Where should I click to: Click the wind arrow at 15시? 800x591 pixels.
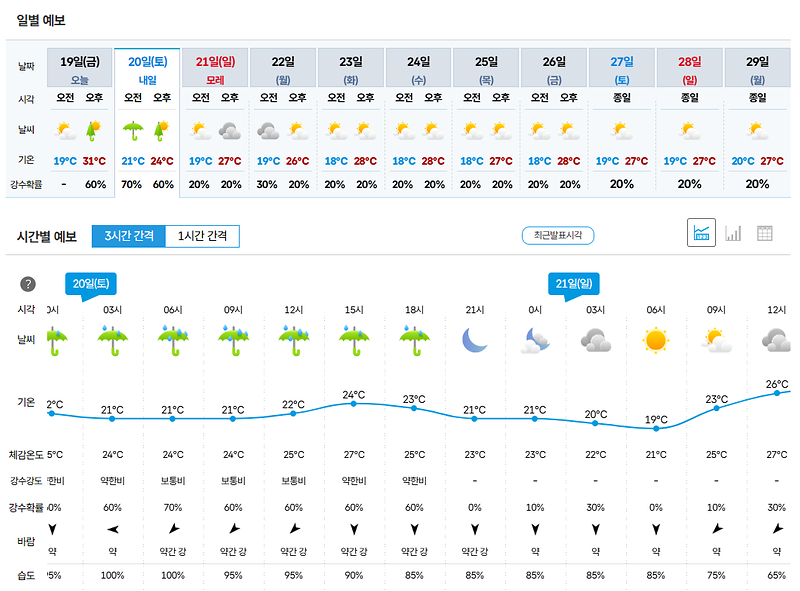[x=354, y=529]
